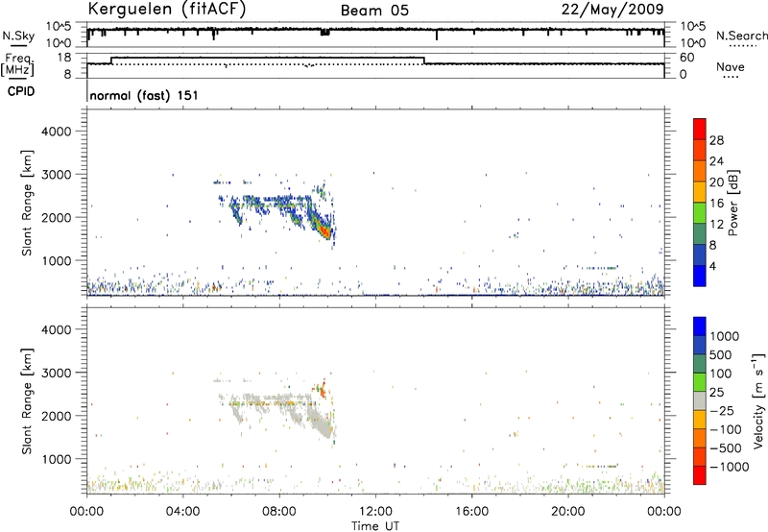Click the '12:00' time axis label
This screenshot has height=532, width=768.
tap(375, 512)
